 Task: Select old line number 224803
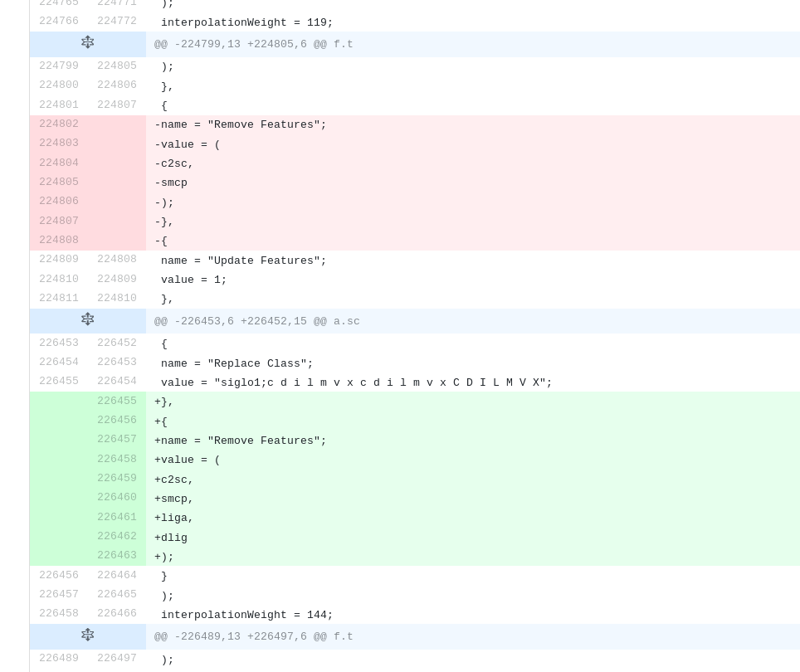[59, 143]
